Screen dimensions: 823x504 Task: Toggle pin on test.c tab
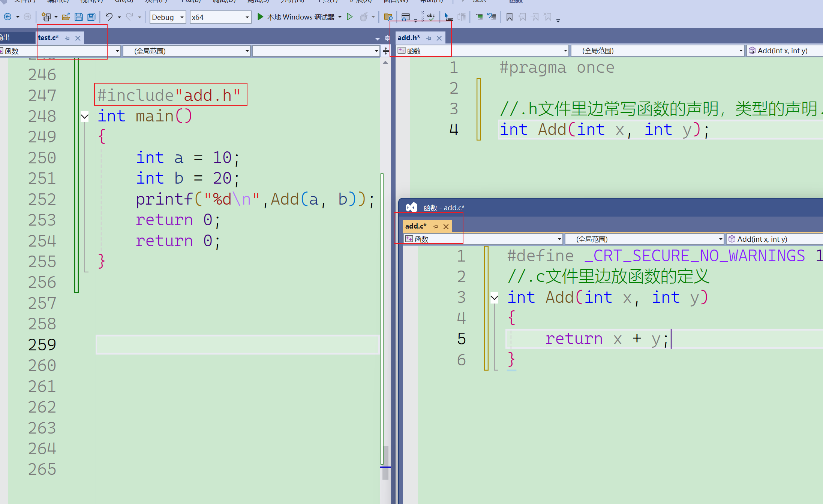(67, 38)
